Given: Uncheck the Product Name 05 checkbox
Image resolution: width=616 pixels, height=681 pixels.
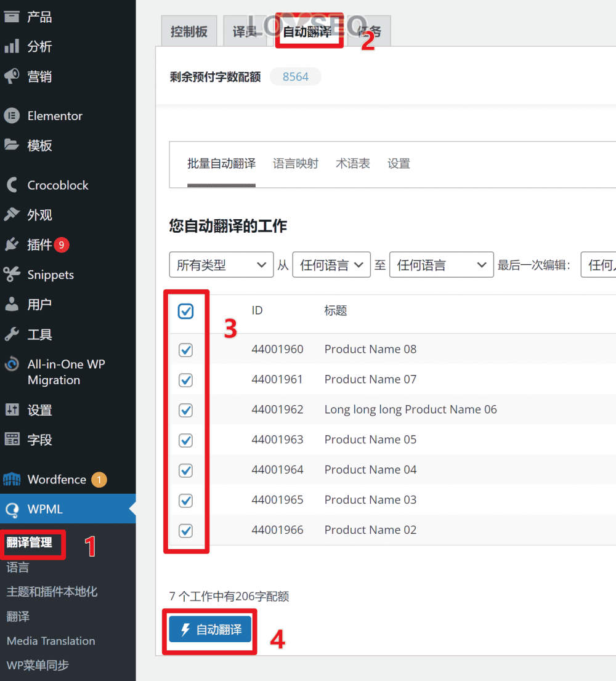Looking at the screenshot, I should click(186, 440).
